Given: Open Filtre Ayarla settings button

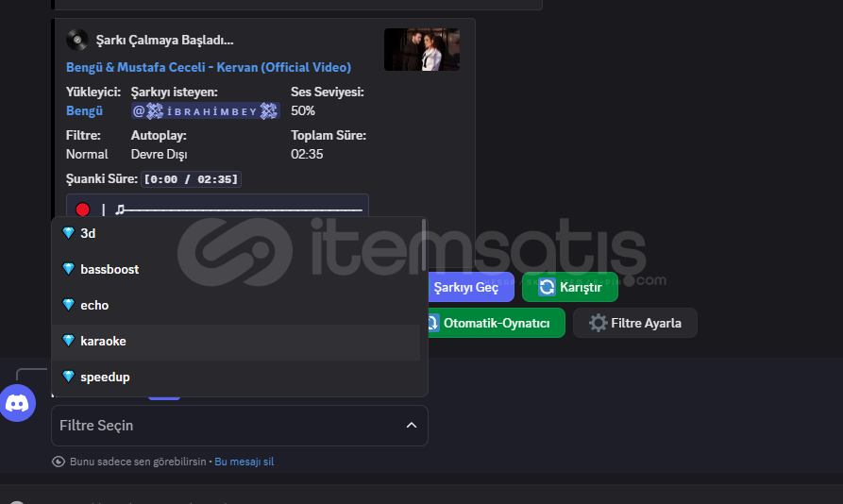Looking at the screenshot, I should 635,323.
